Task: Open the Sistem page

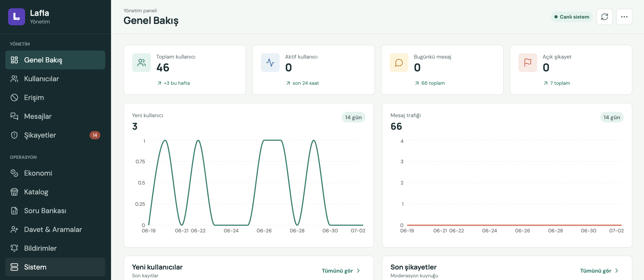Action: [55, 267]
